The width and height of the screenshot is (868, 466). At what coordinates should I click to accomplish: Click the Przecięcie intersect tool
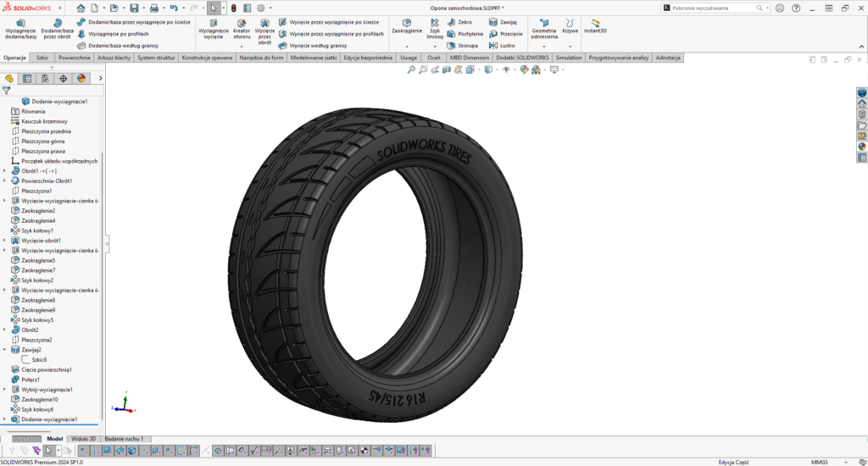pyautogui.click(x=505, y=34)
